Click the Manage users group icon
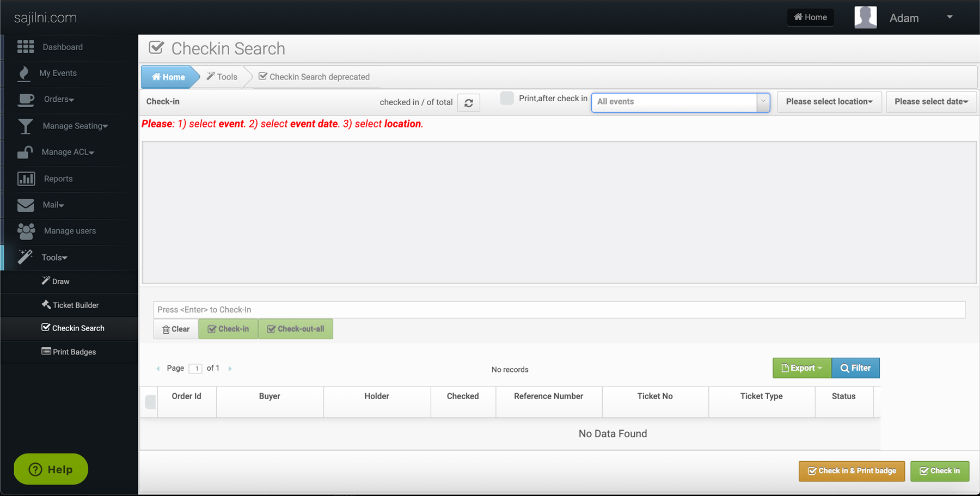980x496 pixels. point(26,231)
